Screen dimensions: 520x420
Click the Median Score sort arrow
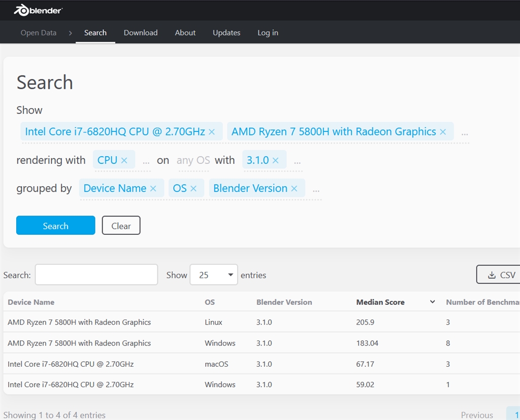coord(433,302)
